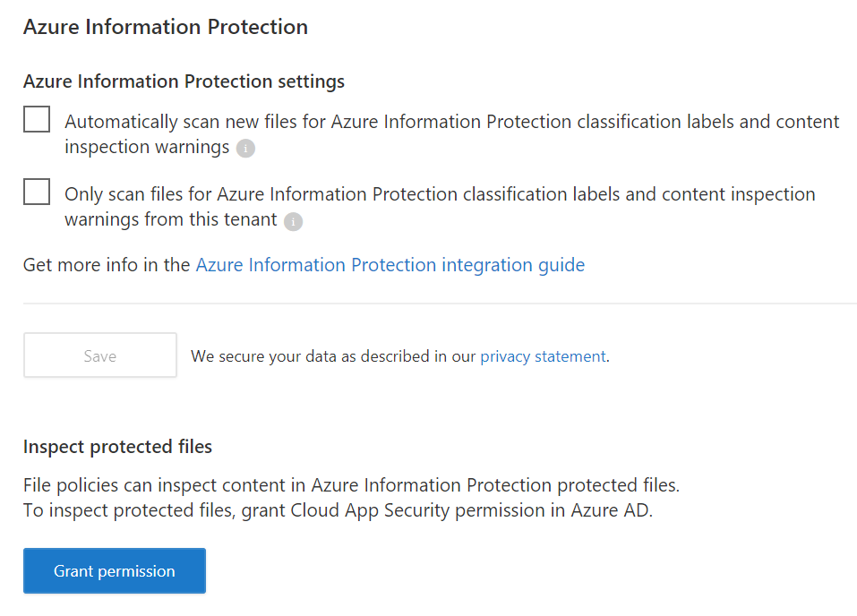857x616 pixels.
Task: Click the 'Only scan files for Azure' label
Action: tap(439, 194)
